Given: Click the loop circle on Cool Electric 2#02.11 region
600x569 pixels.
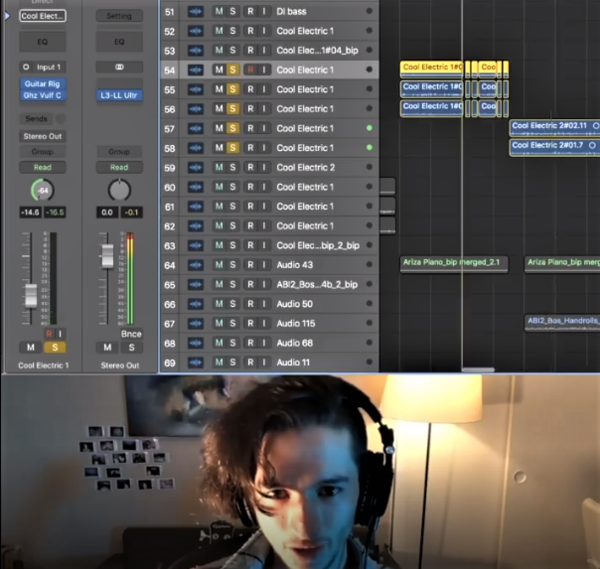Looking at the screenshot, I should pyautogui.click(x=596, y=126).
